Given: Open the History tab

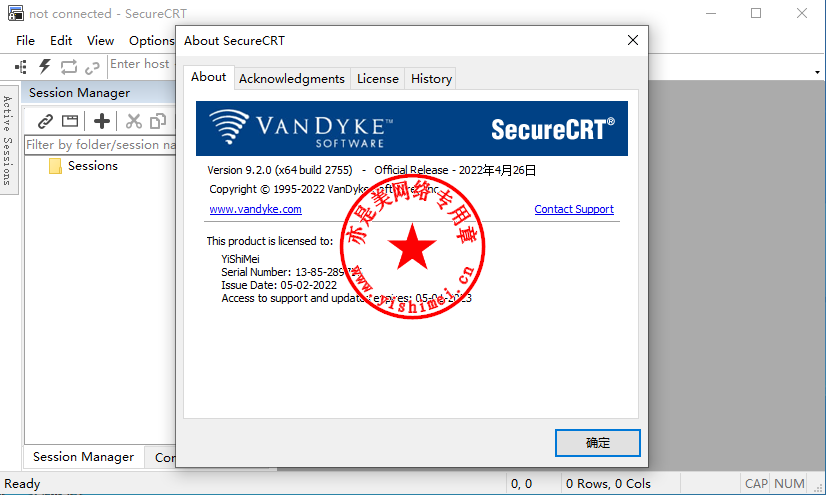Looking at the screenshot, I should [x=431, y=78].
